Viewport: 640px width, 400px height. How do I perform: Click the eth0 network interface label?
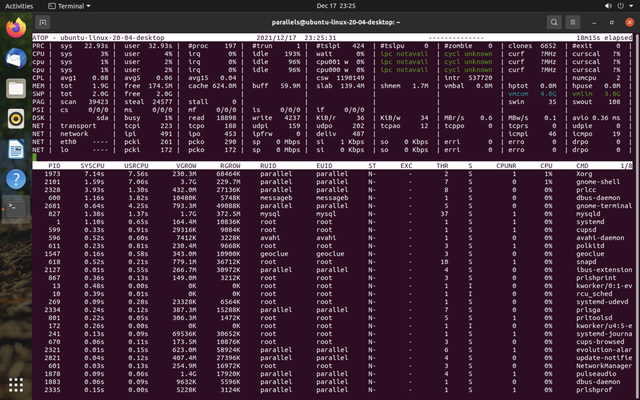point(68,142)
